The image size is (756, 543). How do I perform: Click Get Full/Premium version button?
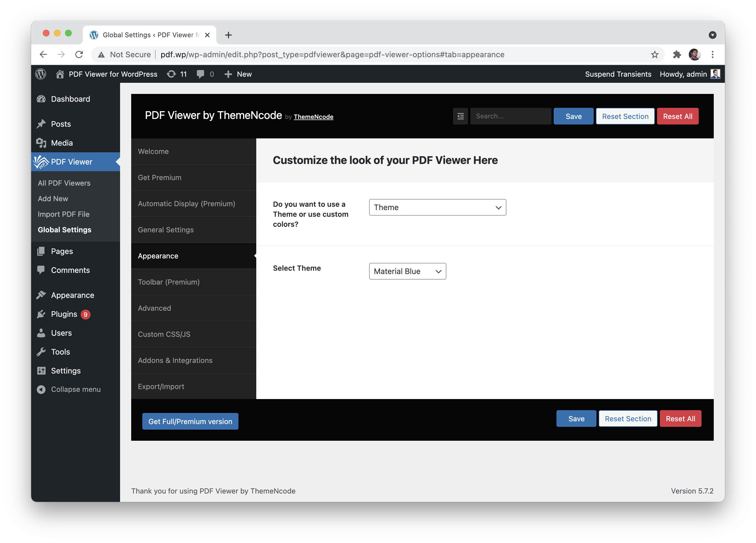click(190, 421)
